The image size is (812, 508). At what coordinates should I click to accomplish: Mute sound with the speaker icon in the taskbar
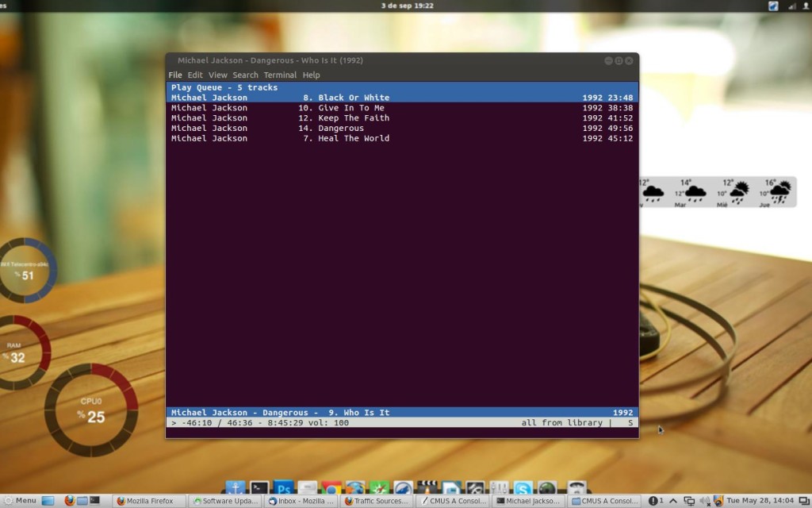coord(706,501)
